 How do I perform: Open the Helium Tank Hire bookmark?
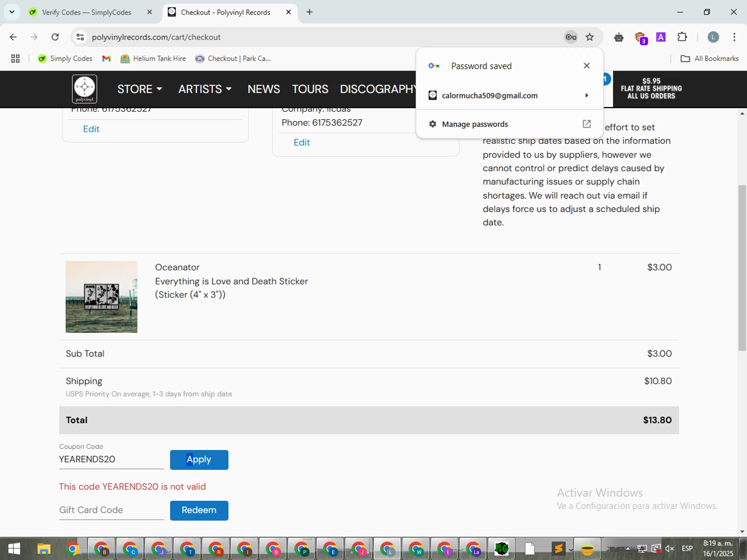153,59
